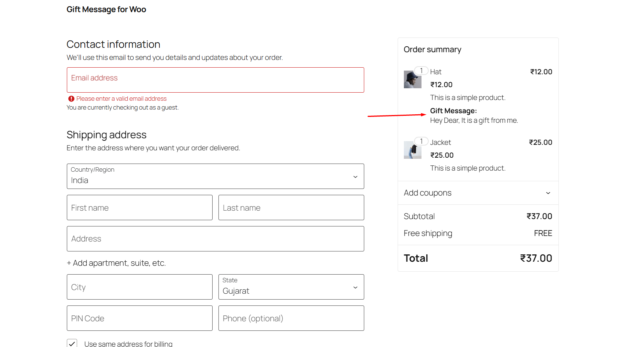The height and width of the screenshot is (347, 644).
Task: Open the Gift Message for Woo site title
Action: pyautogui.click(x=106, y=10)
